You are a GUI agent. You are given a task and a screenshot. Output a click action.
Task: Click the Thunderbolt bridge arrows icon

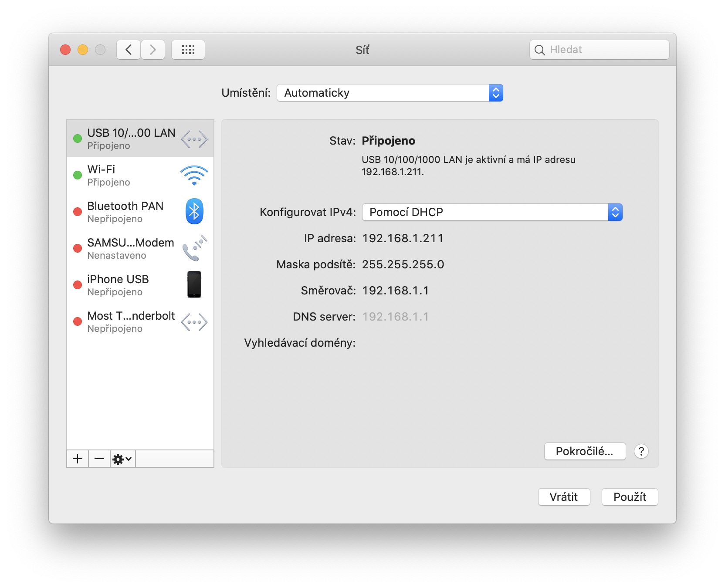click(x=194, y=322)
